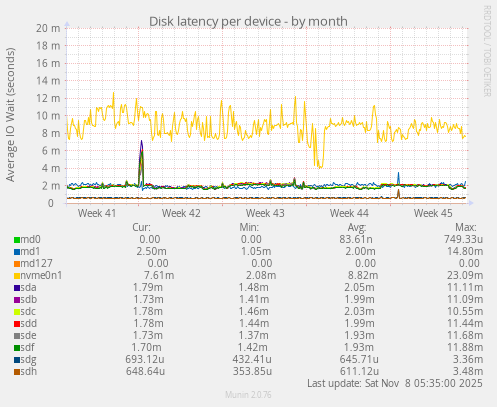Click the sdf max value 11.88m
The width and height of the screenshot is (497, 407).
click(x=465, y=347)
